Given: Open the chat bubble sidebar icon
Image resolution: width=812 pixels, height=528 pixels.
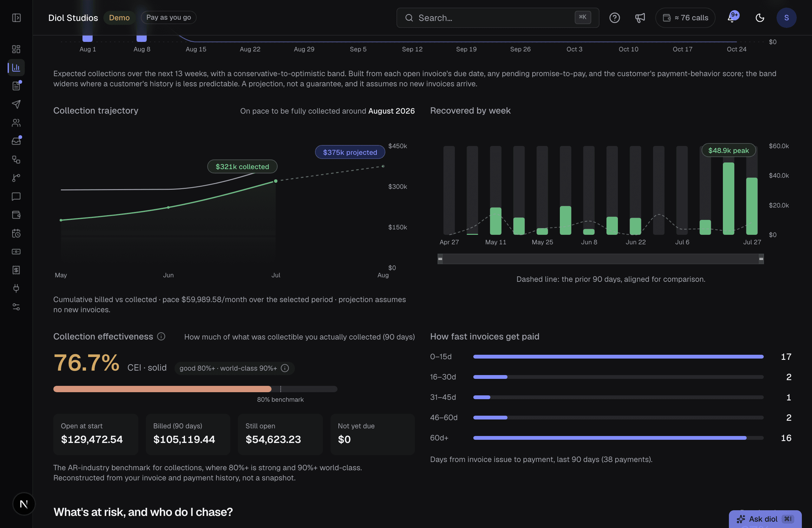Looking at the screenshot, I should click(x=16, y=196).
